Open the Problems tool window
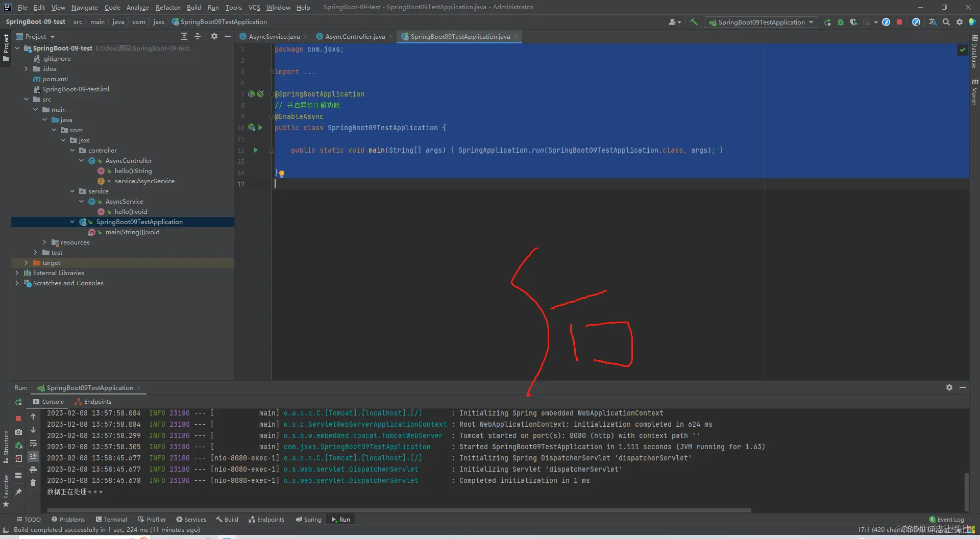Screen dimensions: 980x539 pyautogui.click(x=68, y=520)
